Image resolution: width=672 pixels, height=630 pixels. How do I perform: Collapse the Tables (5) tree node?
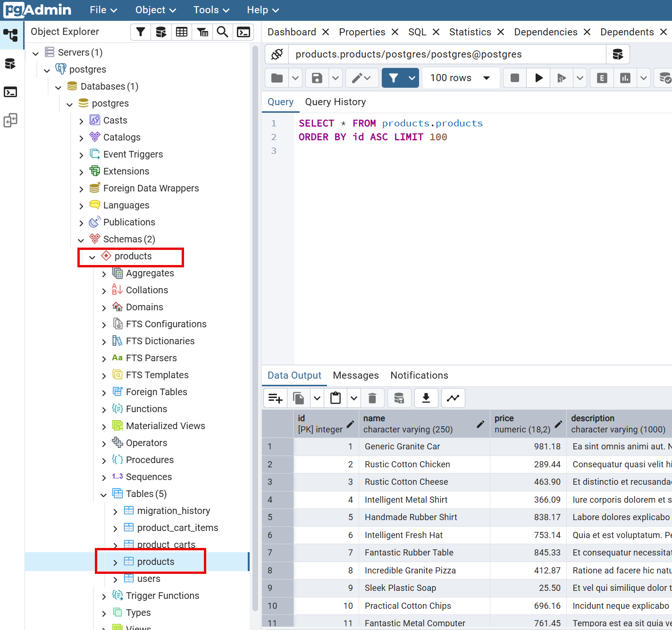104,495
